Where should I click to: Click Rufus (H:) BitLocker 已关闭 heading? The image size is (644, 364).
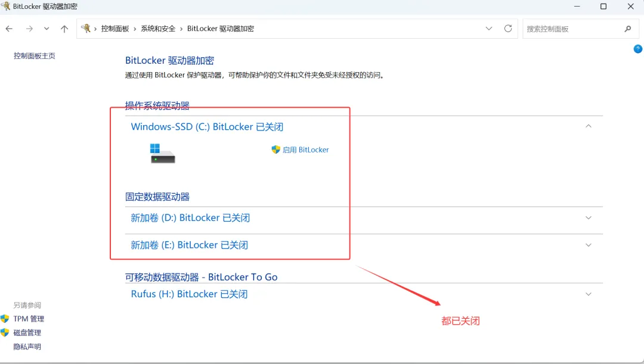tap(190, 294)
